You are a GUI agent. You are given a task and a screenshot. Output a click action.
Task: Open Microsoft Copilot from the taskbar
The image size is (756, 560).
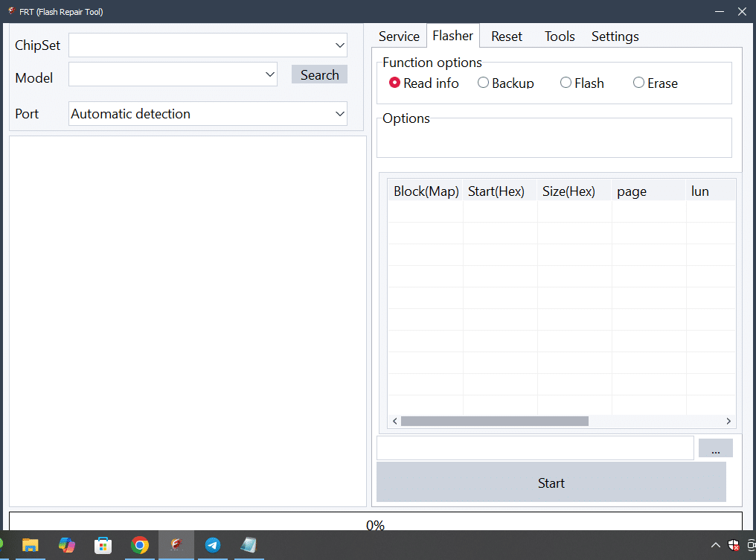coord(67,545)
